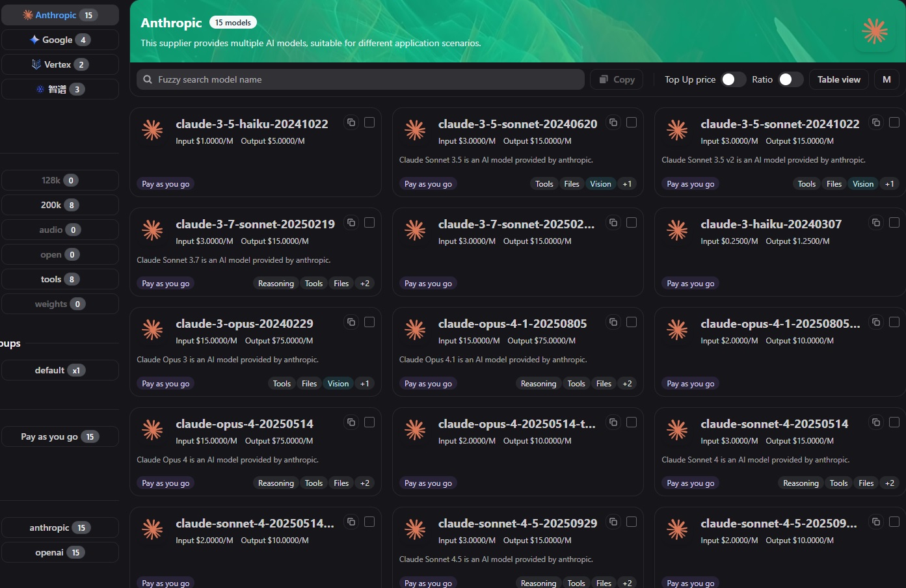Select the claude-3-7-sonnet-20250219 checkbox
The image size is (906, 588).
369,222
